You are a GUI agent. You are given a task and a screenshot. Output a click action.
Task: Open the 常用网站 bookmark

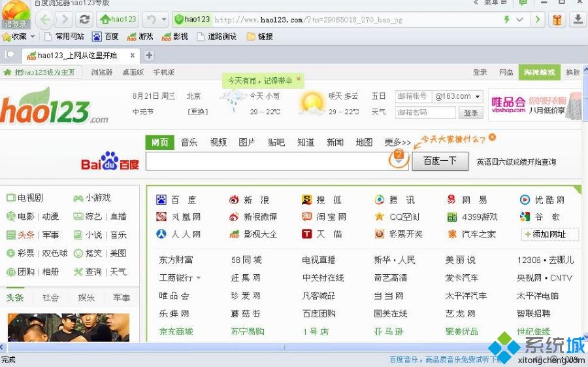[x=64, y=37]
